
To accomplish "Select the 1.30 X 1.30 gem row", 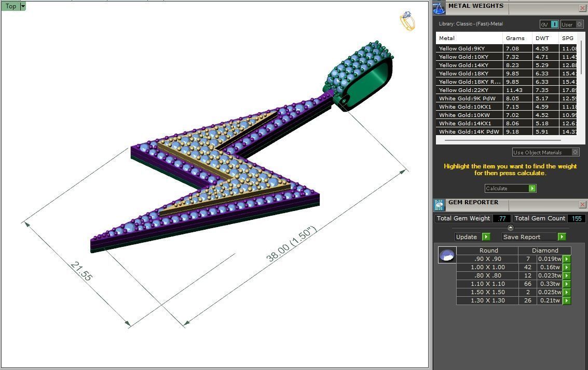I will coord(510,300).
